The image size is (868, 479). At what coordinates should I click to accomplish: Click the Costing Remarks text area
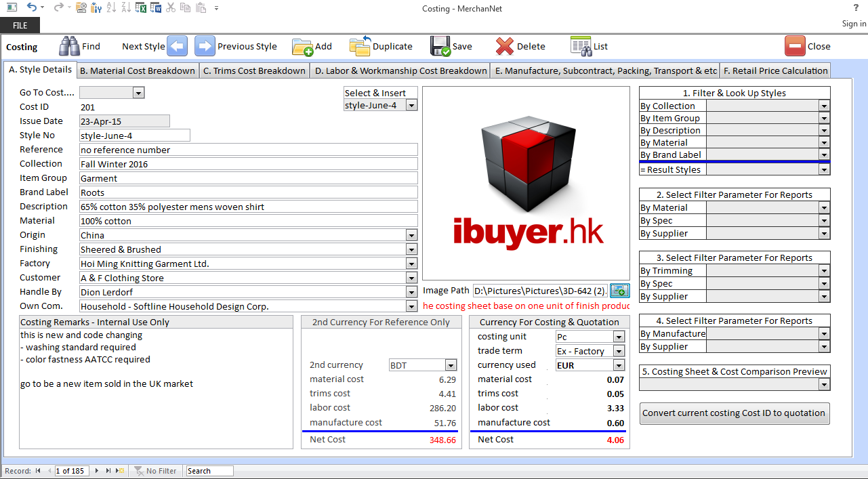coord(156,388)
